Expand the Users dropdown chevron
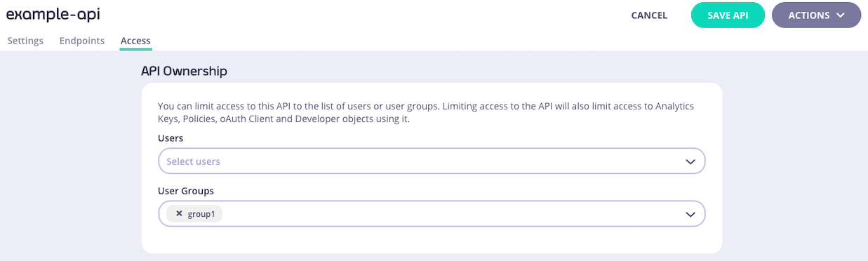Screen dimensions: 868x261 [690, 161]
